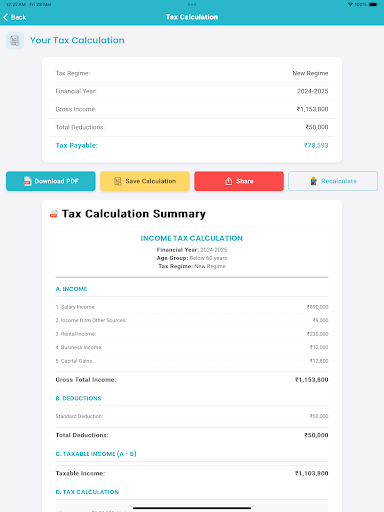Click the Recalculate person icon
Viewport: 384px width, 512px height.
click(314, 181)
